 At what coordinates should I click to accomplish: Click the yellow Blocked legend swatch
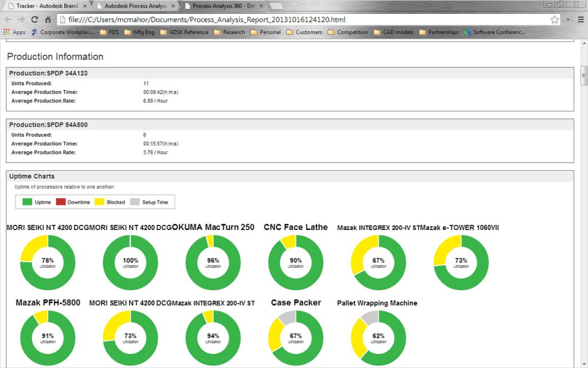(x=99, y=202)
